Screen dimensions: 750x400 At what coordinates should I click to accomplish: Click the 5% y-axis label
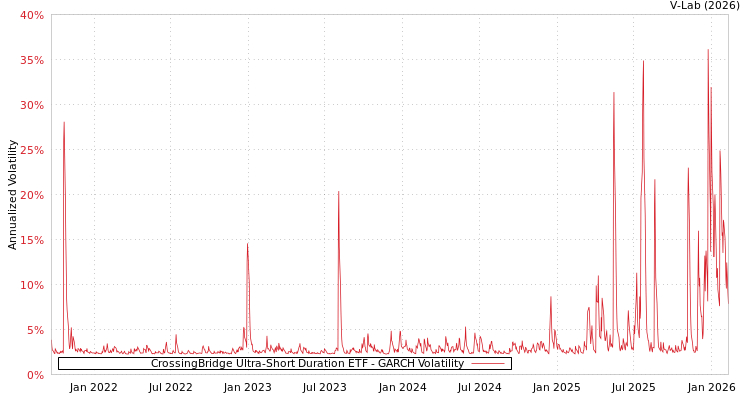(x=34, y=330)
